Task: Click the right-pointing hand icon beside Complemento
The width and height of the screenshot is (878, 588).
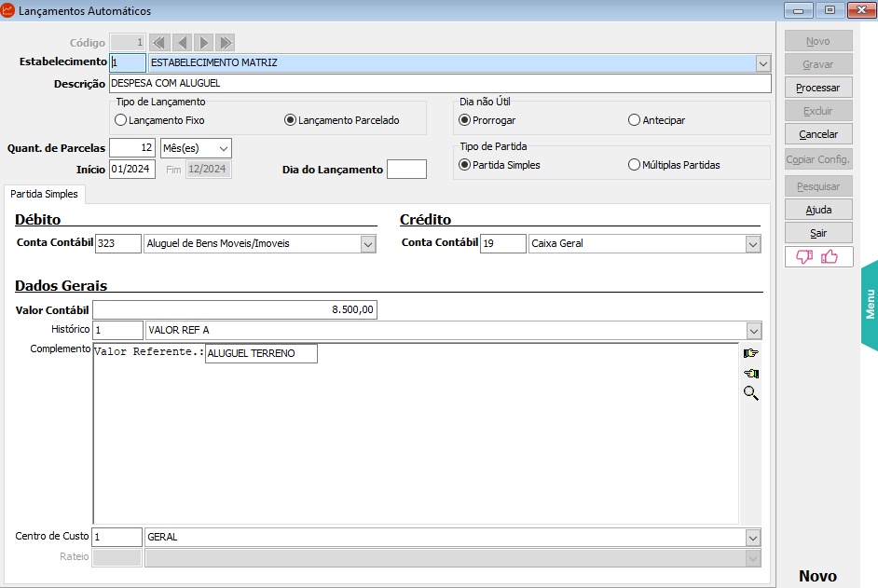Action: (750, 353)
